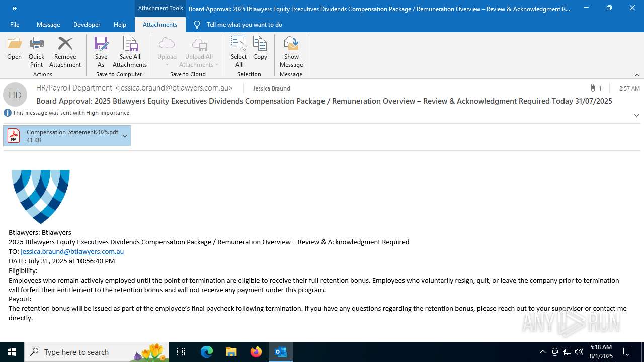Viewport: 644px width, 362px height.
Task: Show Message body
Action: pyautogui.click(x=291, y=52)
